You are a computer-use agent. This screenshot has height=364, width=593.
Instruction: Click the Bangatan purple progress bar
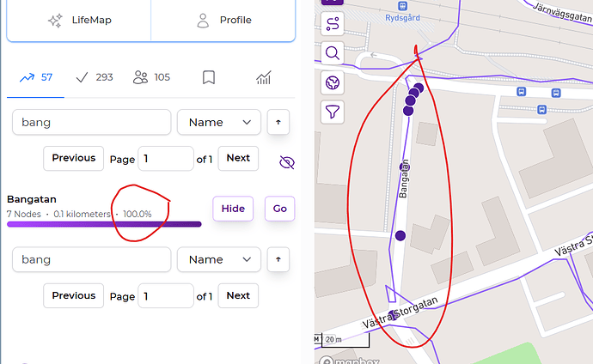coord(104,224)
